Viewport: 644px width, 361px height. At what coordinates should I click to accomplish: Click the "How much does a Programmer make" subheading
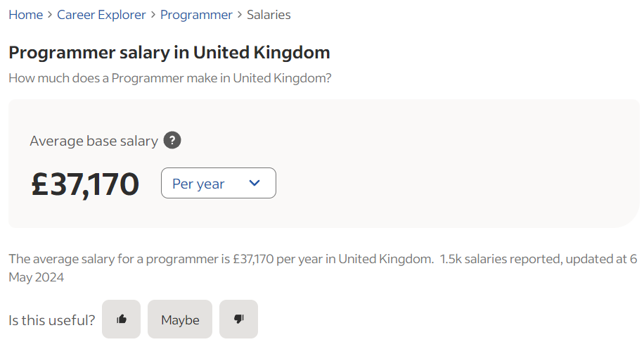click(x=169, y=78)
